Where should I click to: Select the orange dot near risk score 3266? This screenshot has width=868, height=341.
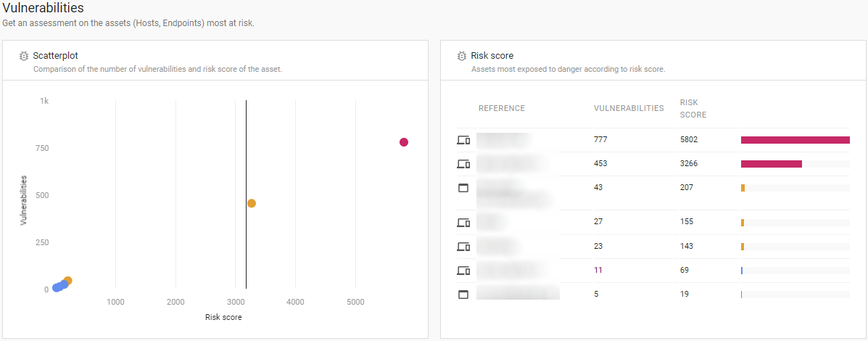[x=252, y=203]
